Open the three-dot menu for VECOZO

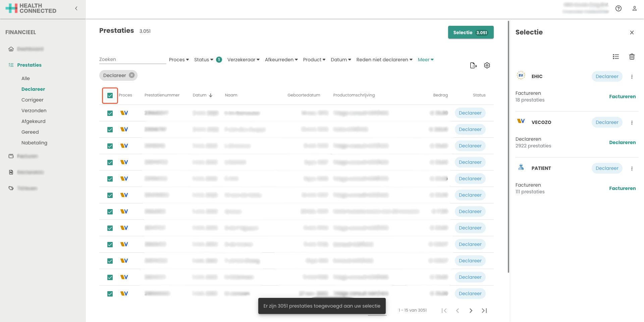632,123
